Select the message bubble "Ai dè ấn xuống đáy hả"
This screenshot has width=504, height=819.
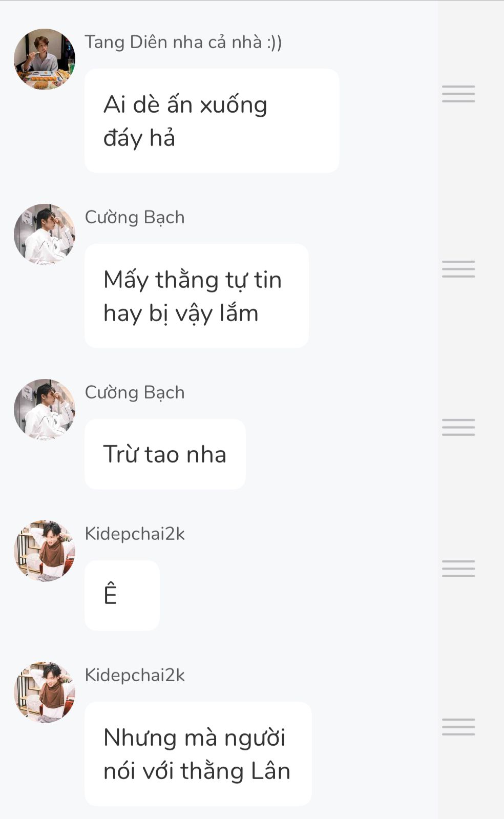(x=212, y=121)
